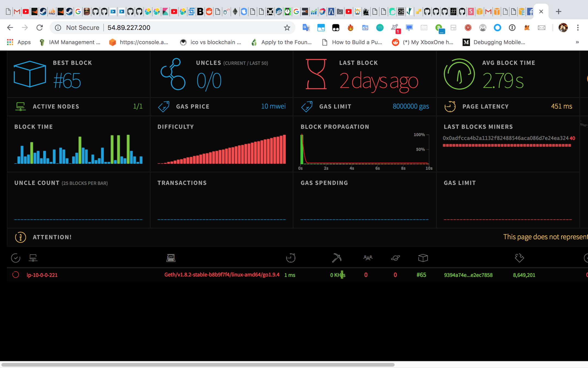Click the MetaMask fox extension icon

pos(527,28)
